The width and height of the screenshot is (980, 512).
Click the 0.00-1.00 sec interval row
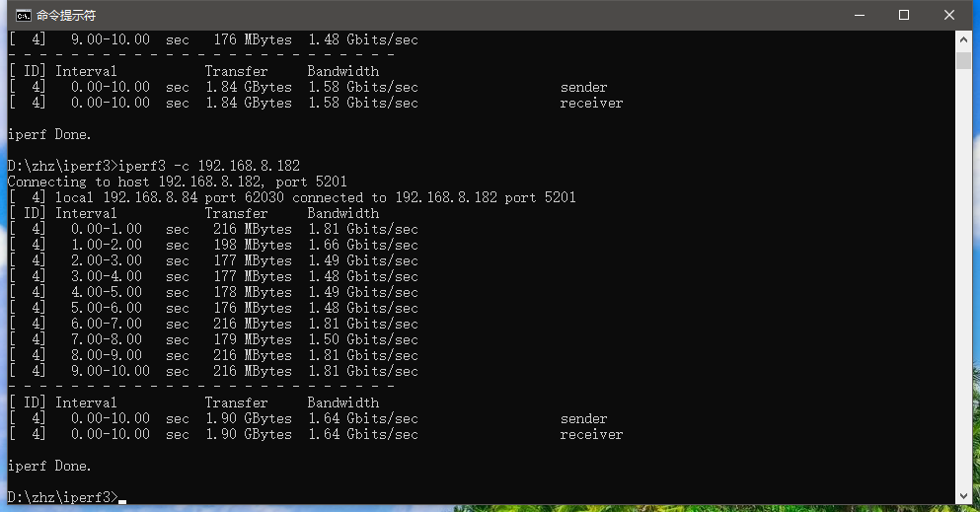click(x=213, y=229)
